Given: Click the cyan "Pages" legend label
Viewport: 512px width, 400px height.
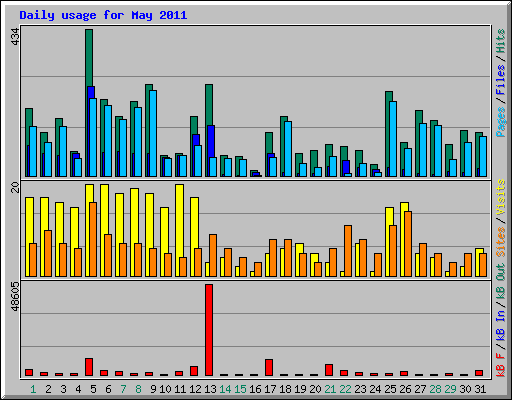Looking at the screenshot, I should click(x=500, y=122).
